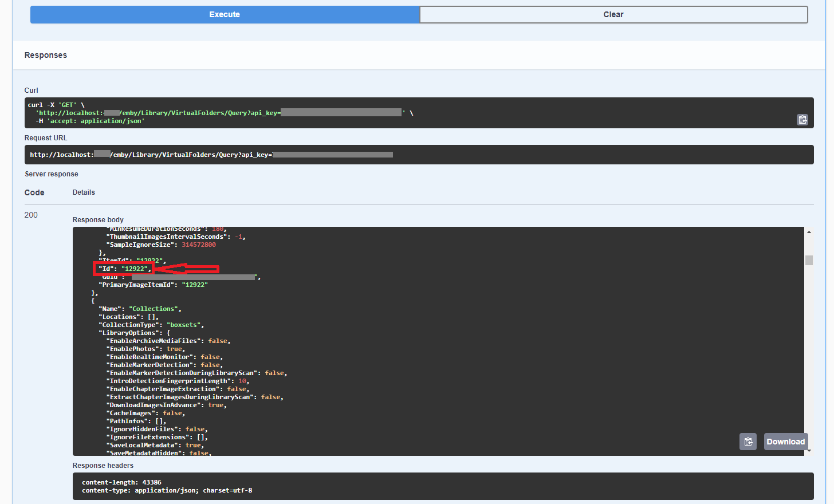The height and width of the screenshot is (504, 834).
Task: Click the content-type response header line
Action: [x=167, y=490]
